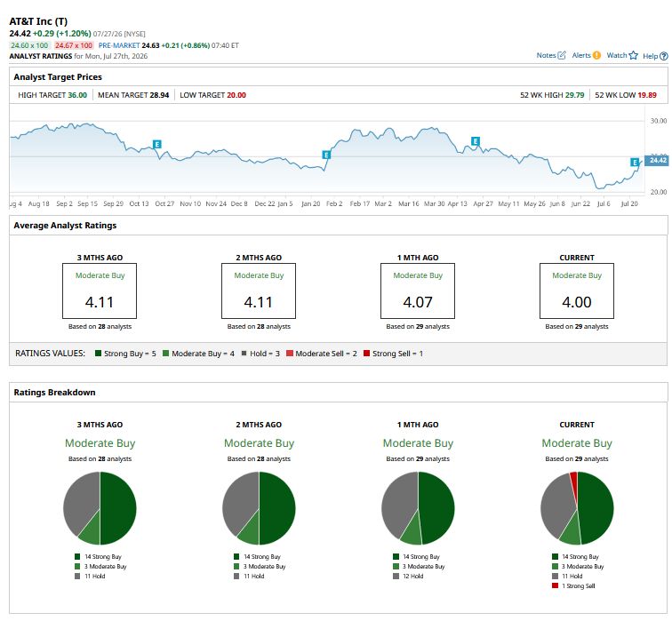Click the 24.42 current price chart label
This screenshot has width=672, height=621.
point(658,161)
